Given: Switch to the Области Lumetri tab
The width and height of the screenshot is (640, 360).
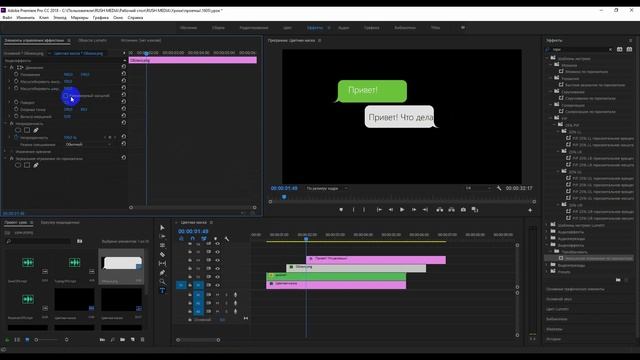Looking at the screenshot, I should click(x=93, y=40).
